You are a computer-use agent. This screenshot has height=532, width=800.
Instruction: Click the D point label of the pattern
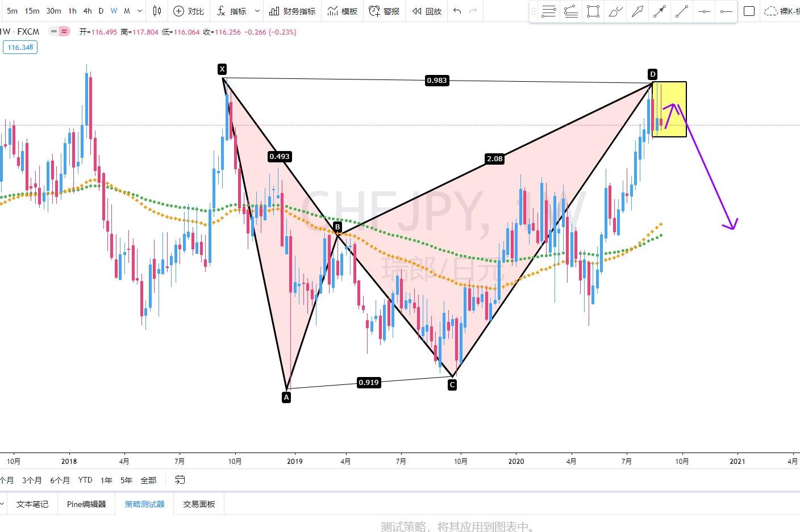653,74
